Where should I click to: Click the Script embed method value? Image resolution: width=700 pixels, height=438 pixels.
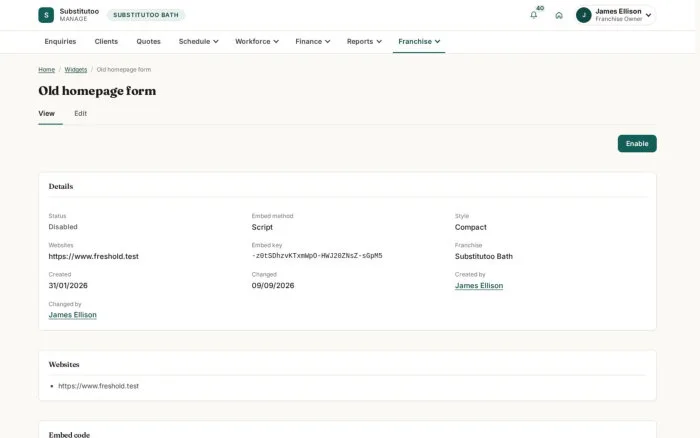pyautogui.click(x=262, y=227)
